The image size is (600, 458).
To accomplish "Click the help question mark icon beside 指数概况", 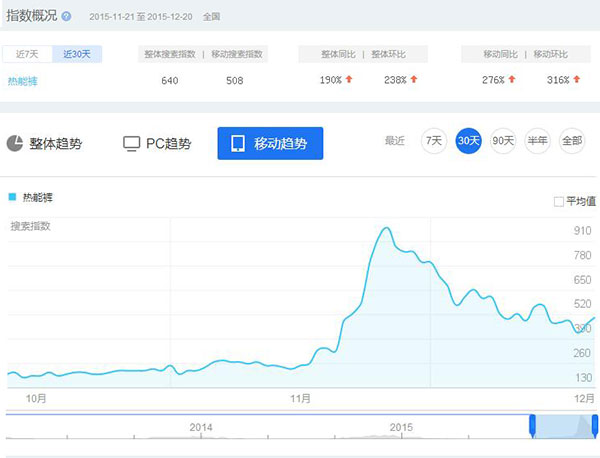I will click(66, 16).
